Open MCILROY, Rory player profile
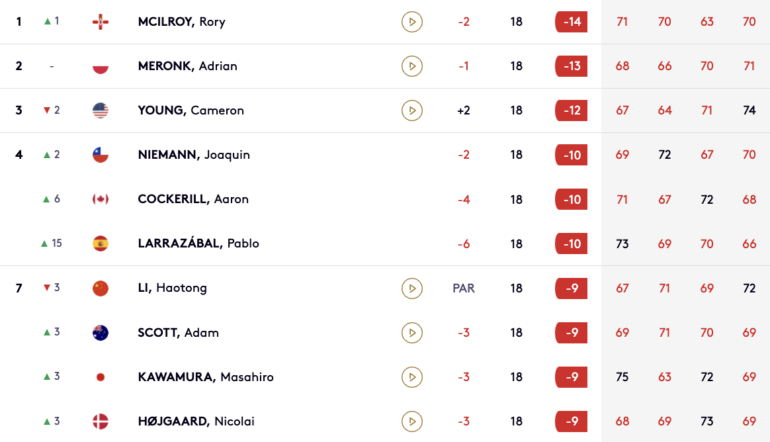 click(x=182, y=22)
